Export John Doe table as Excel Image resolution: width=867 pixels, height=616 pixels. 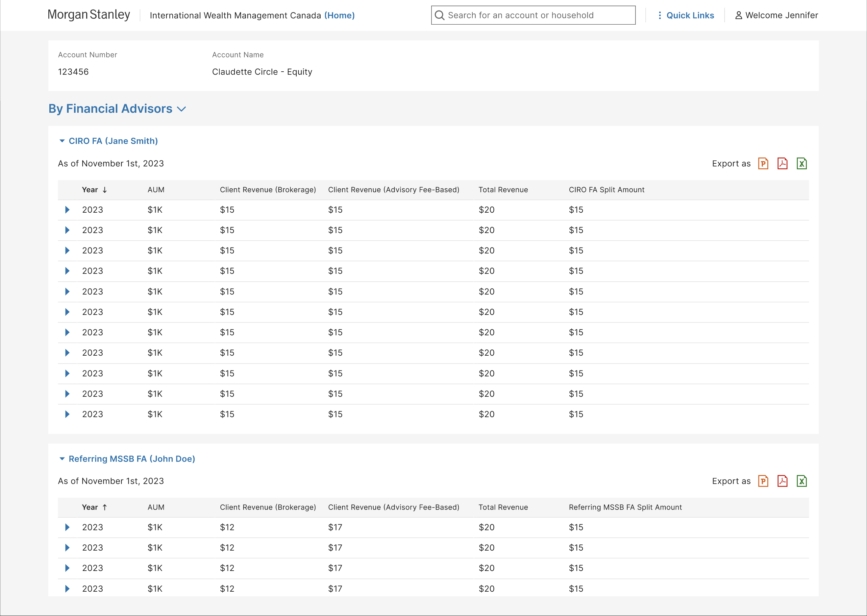coord(802,481)
